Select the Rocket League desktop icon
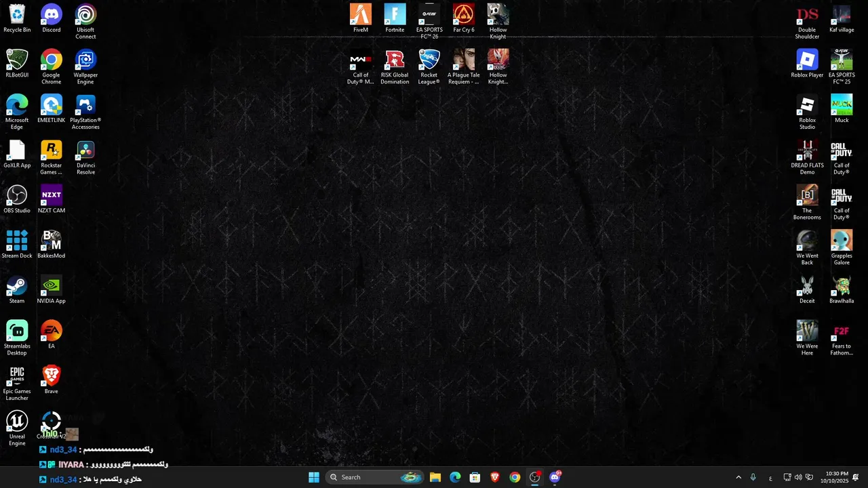The height and width of the screenshot is (488, 868). (x=429, y=67)
